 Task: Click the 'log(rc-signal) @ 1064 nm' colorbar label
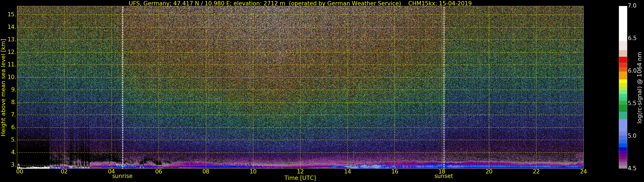639,87
